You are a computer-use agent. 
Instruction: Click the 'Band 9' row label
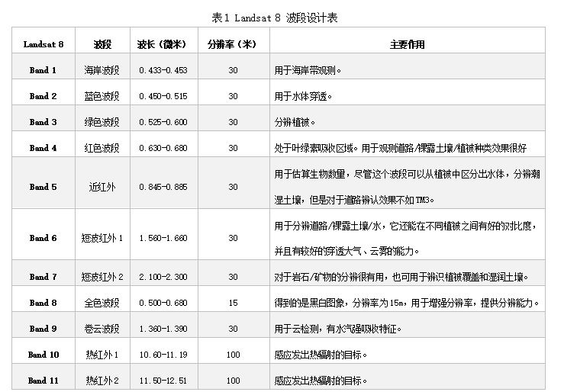click(x=43, y=329)
